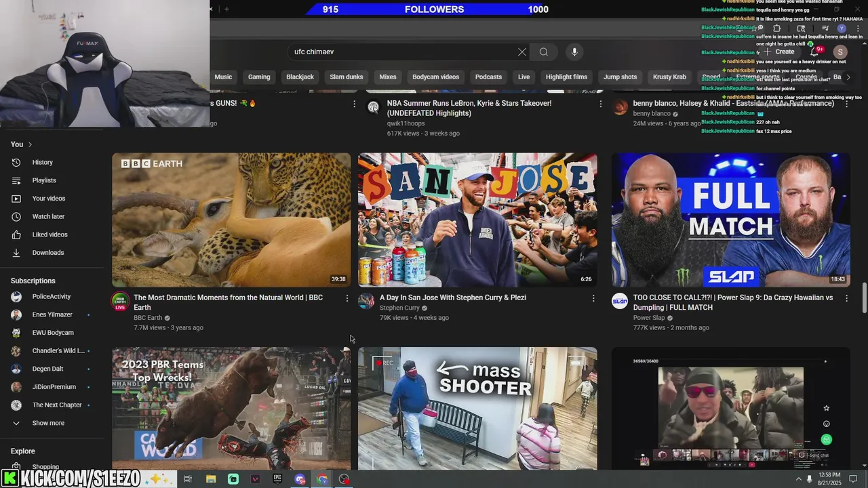Open Playlists in the sidebar
Screen dimensions: 868x488
coord(44,180)
